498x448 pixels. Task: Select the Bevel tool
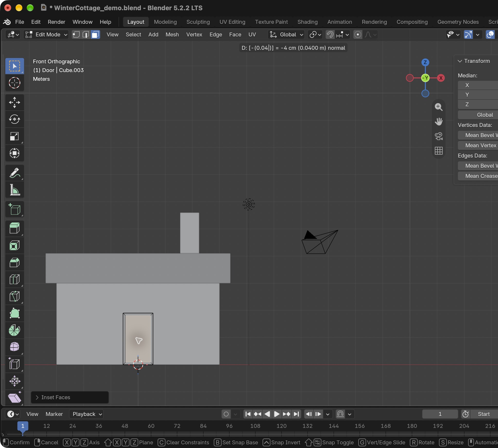(x=15, y=262)
